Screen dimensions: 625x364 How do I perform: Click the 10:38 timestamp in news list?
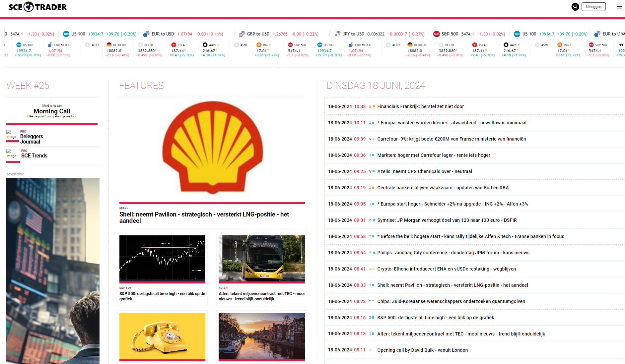coord(360,106)
